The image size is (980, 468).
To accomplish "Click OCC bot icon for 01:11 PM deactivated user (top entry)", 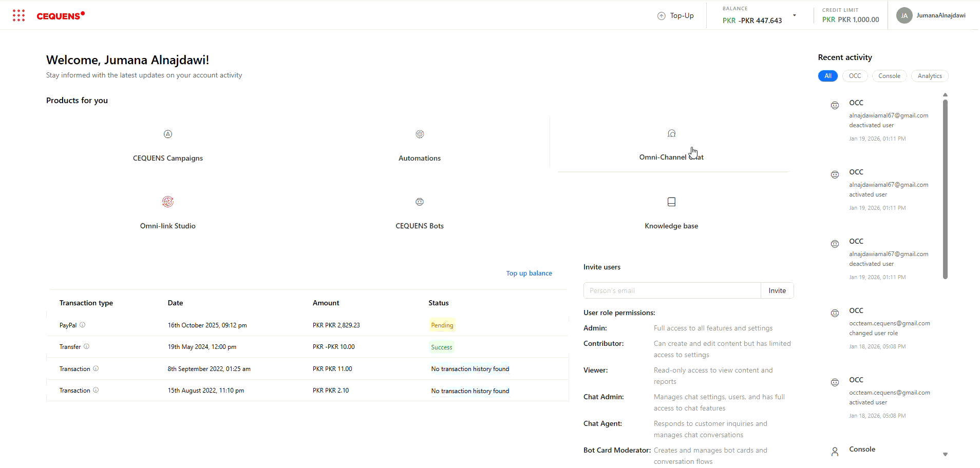I will point(835,105).
